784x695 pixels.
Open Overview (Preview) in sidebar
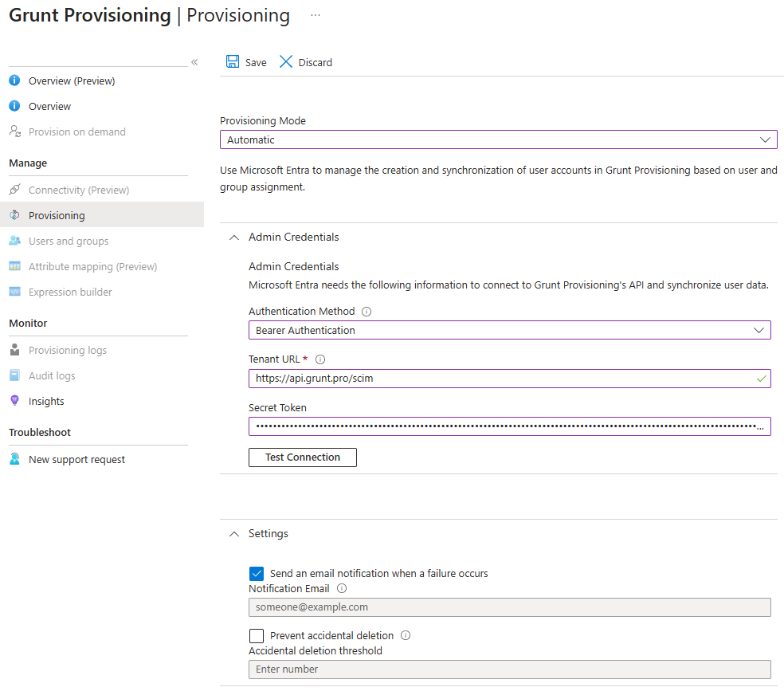click(72, 80)
